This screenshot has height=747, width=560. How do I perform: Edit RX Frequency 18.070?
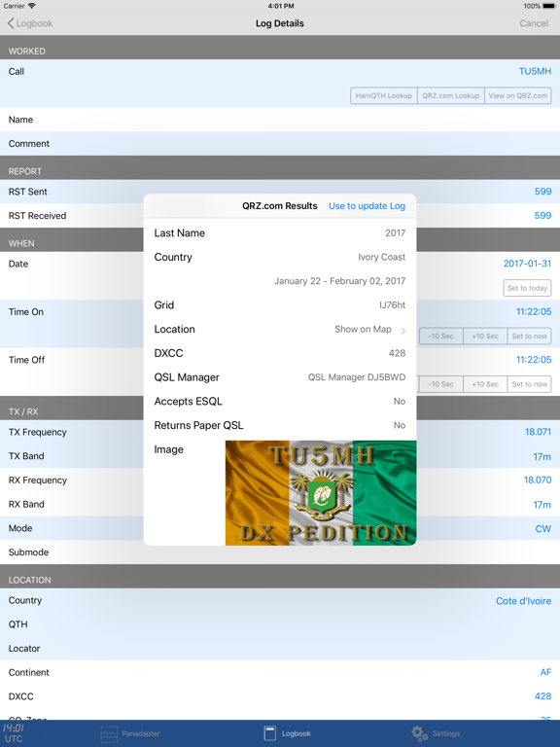(538, 480)
